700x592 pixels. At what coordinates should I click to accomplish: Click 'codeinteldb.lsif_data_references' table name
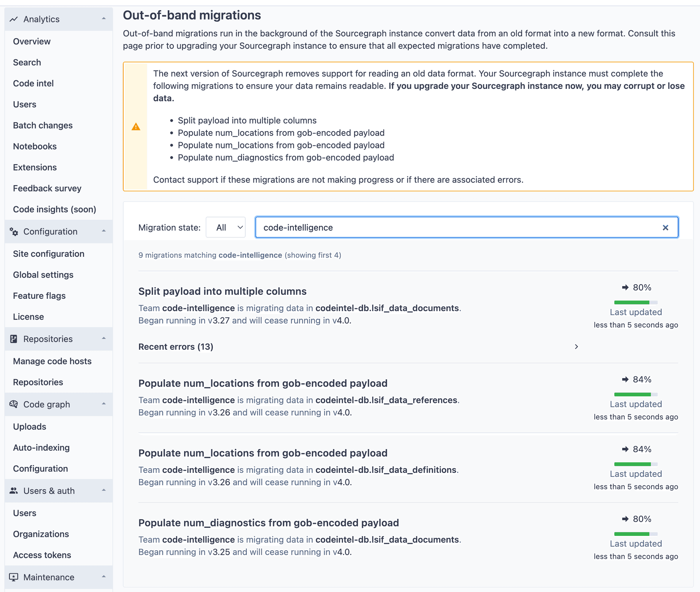[x=386, y=400]
